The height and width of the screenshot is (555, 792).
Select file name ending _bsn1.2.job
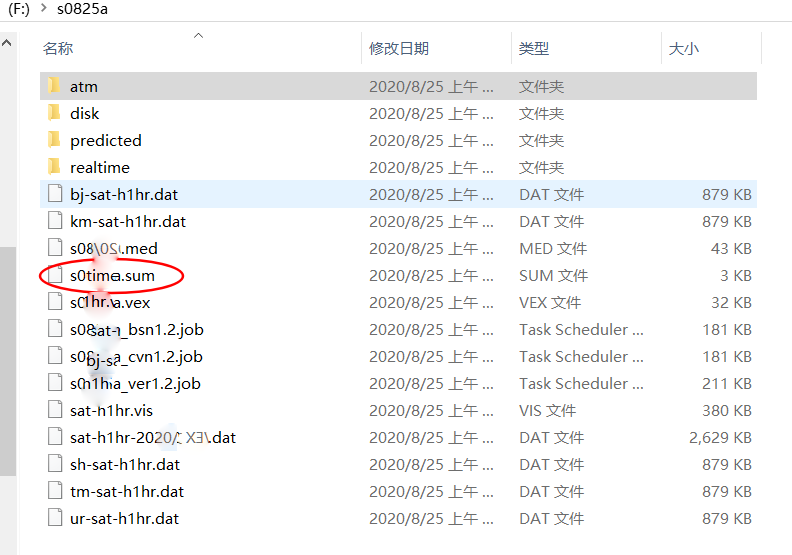tap(137, 330)
